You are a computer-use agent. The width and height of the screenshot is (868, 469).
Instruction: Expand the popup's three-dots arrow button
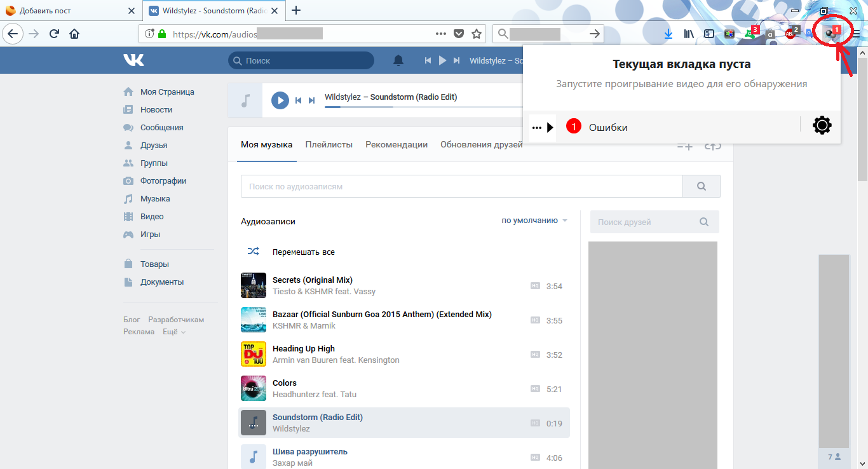[543, 127]
